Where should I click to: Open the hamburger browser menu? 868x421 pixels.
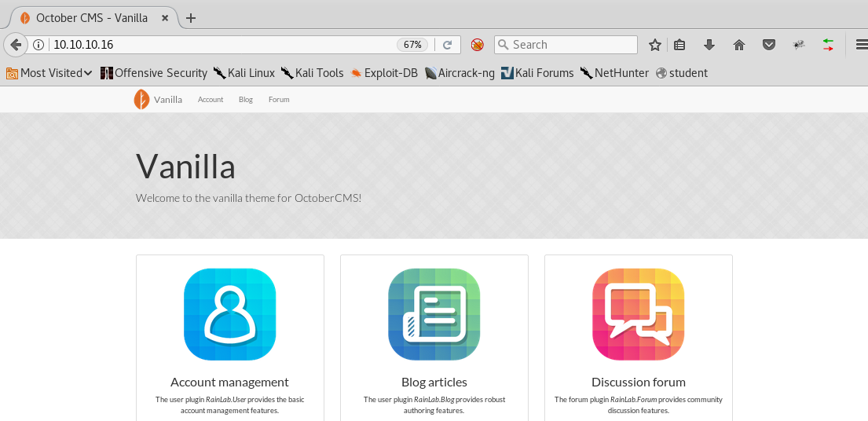coord(860,45)
